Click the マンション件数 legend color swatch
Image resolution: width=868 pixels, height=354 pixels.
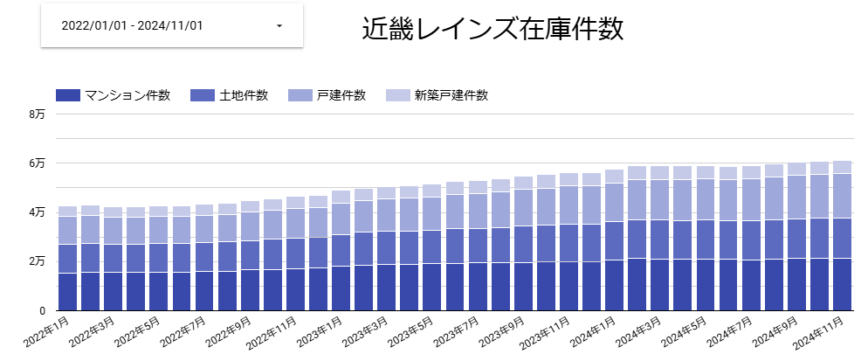coord(68,95)
